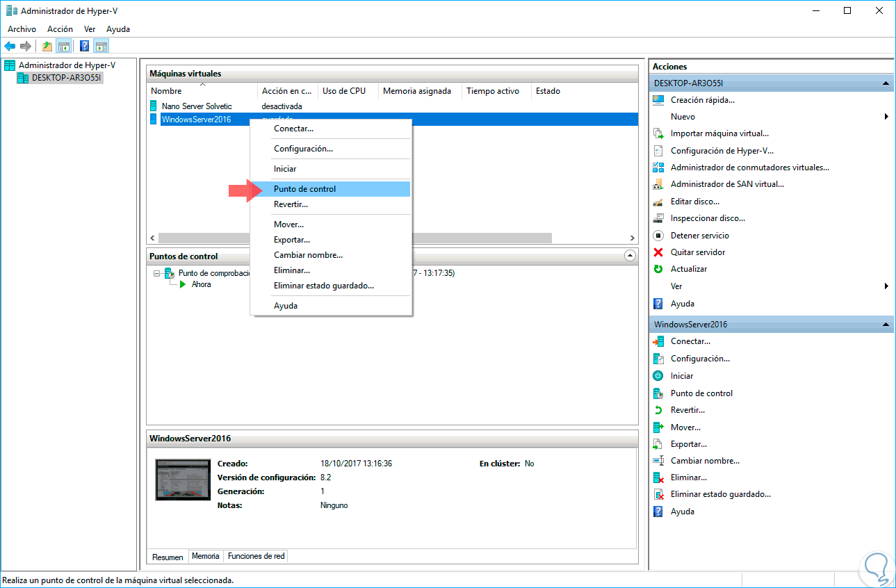Click Conectar icon in WindowsServer2016 actions pane
Screen dimensions: 896x588
pyautogui.click(x=658, y=341)
